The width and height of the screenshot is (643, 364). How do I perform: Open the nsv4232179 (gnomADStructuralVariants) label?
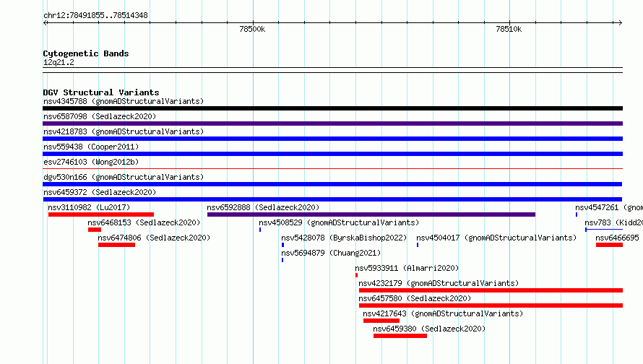(439, 283)
